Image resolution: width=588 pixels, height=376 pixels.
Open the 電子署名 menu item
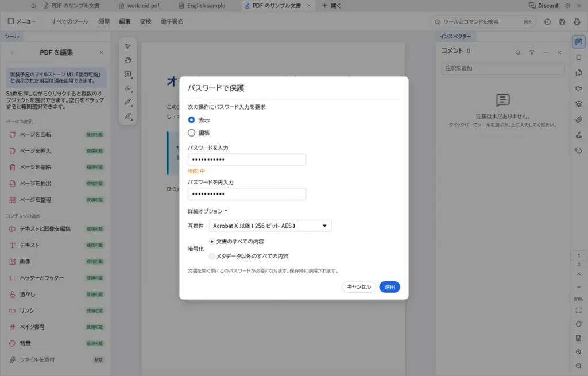pos(172,21)
